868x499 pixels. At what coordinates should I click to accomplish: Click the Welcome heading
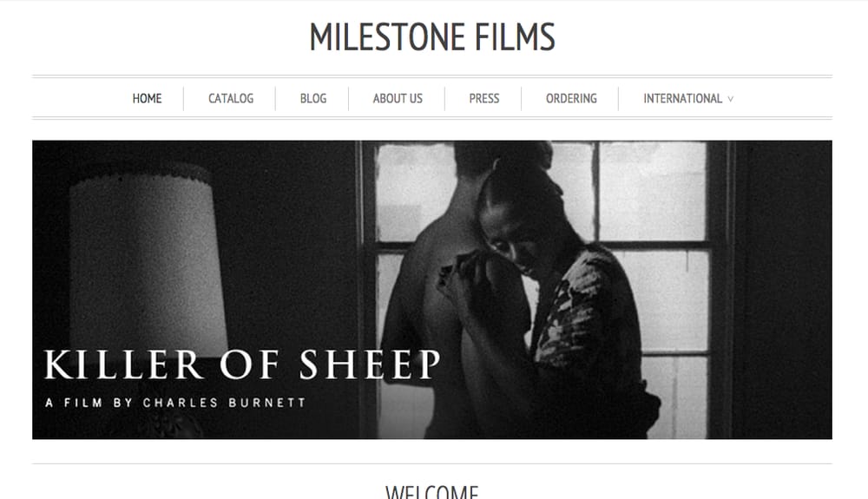click(x=431, y=492)
